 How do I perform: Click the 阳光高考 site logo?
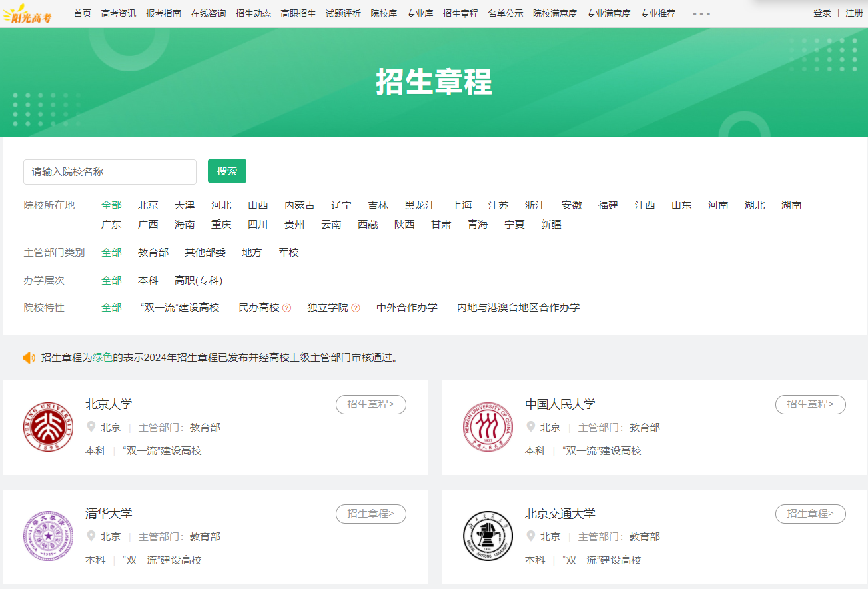(27, 14)
